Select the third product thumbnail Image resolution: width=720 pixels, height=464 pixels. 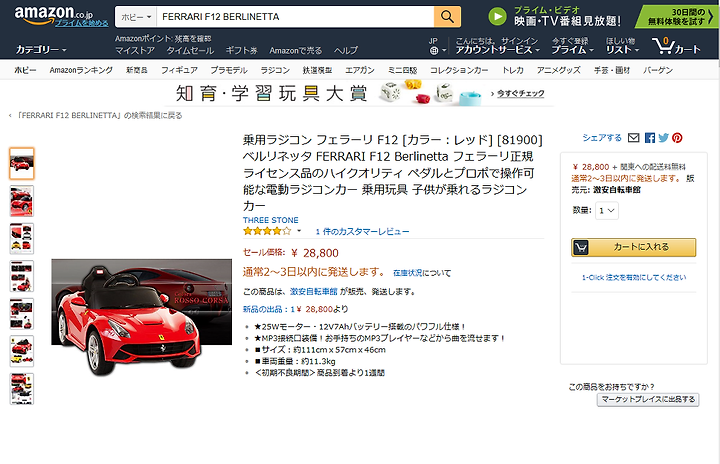click(22, 239)
